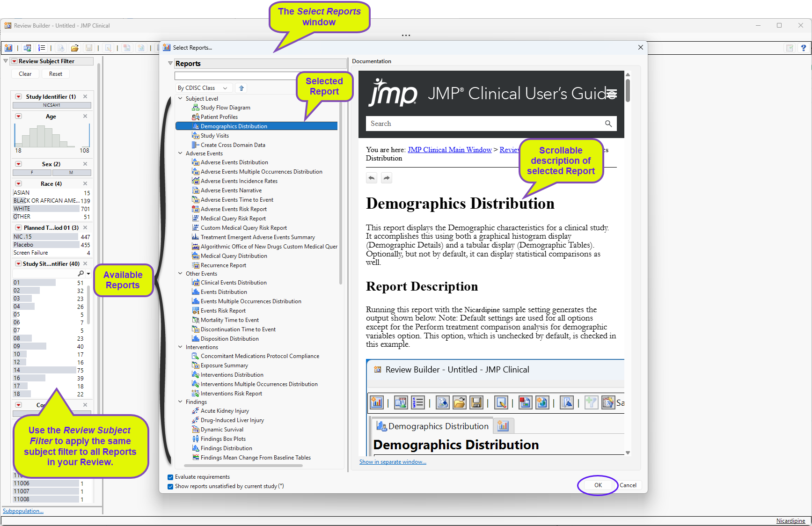Click the M bar in the Sex filter
Screen dimensions: 812x526
[x=71, y=173]
